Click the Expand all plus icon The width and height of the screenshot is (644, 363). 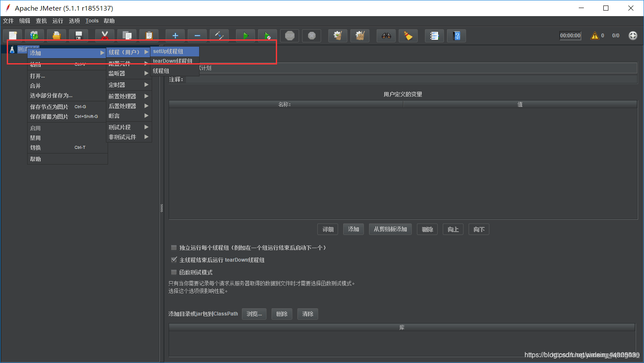click(175, 36)
